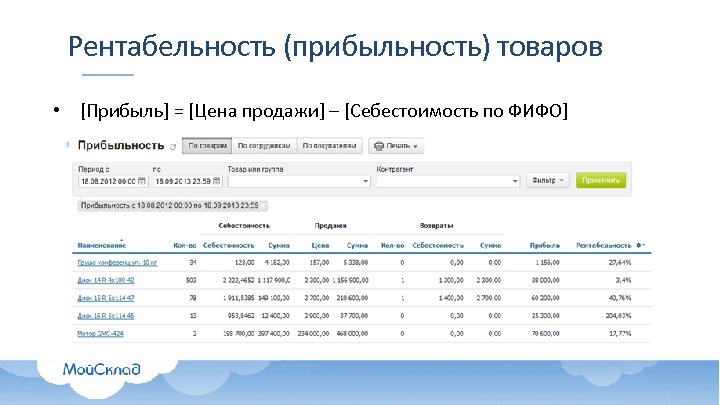Click the 234 000,00 price cell
The width and height of the screenshot is (720, 405).
(x=313, y=333)
